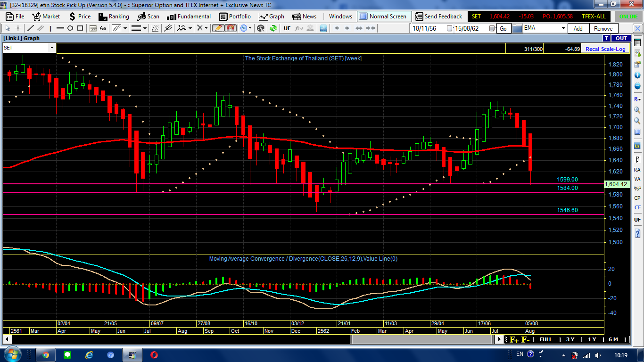Open the News menu
Viewport: 644px width, 362px height.
point(305,16)
